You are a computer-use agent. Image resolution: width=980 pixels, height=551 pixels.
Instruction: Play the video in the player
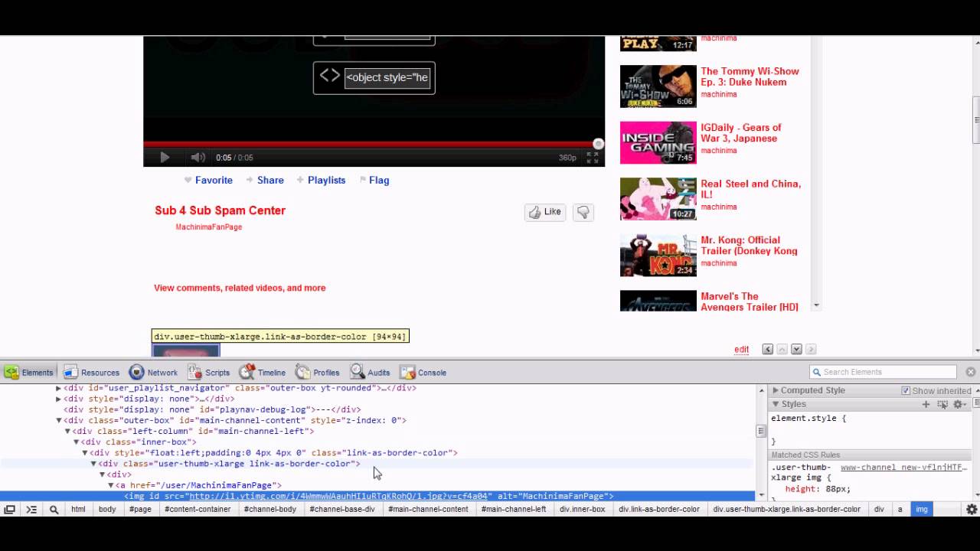[165, 158]
